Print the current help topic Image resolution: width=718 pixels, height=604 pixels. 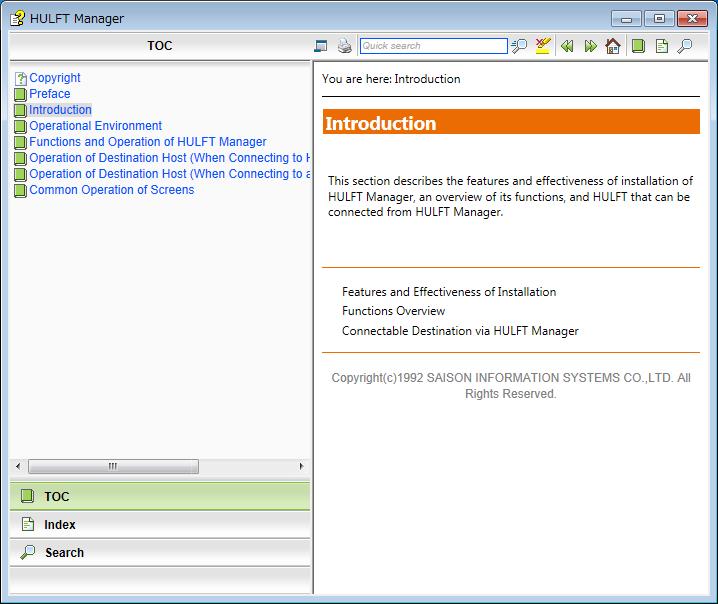(344, 46)
